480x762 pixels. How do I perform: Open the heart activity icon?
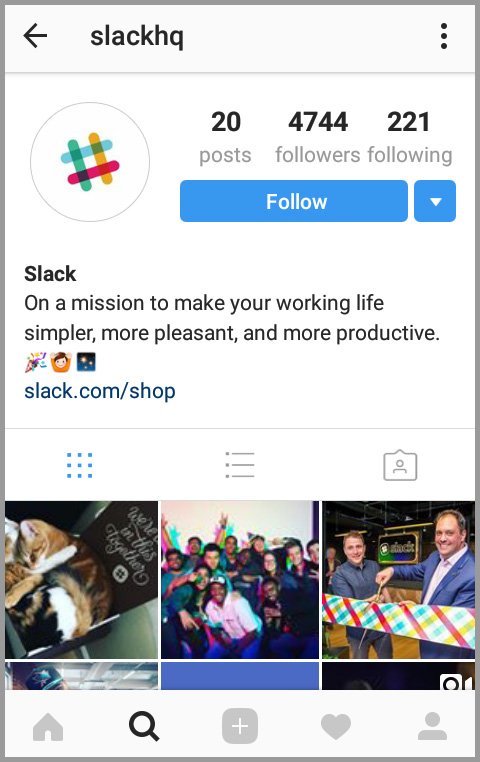click(336, 727)
